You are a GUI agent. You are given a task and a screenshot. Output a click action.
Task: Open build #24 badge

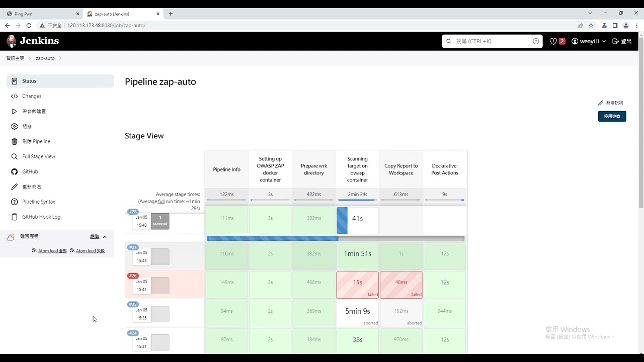133,333
